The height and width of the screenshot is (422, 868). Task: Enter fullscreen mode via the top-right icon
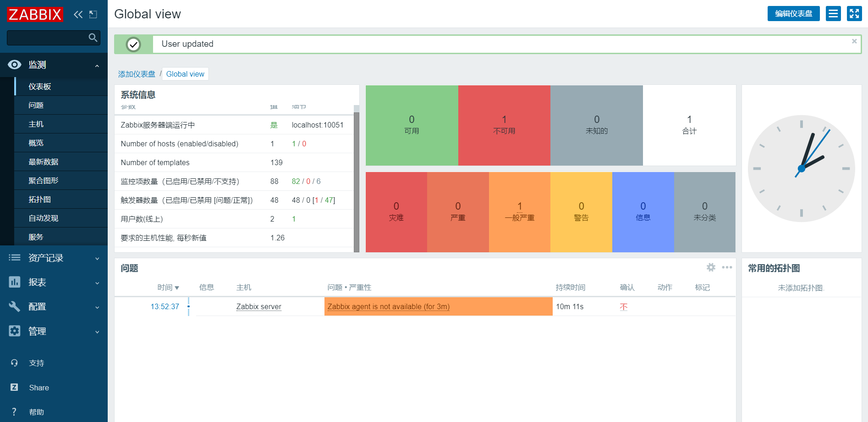click(x=854, y=13)
